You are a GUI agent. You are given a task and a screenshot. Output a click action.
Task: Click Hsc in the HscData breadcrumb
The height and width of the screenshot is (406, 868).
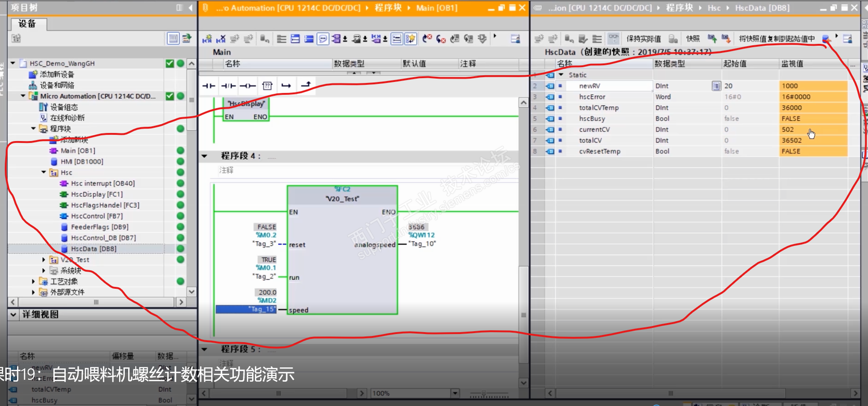[x=714, y=8]
